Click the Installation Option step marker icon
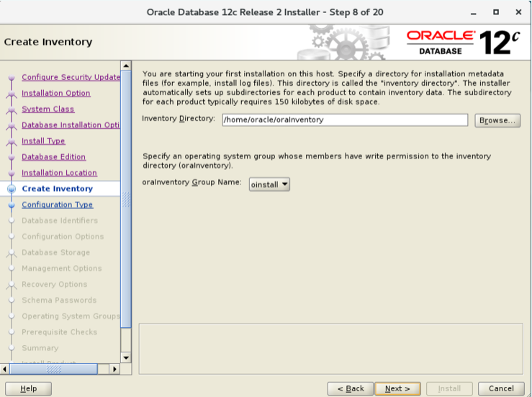 pos(12,94)
